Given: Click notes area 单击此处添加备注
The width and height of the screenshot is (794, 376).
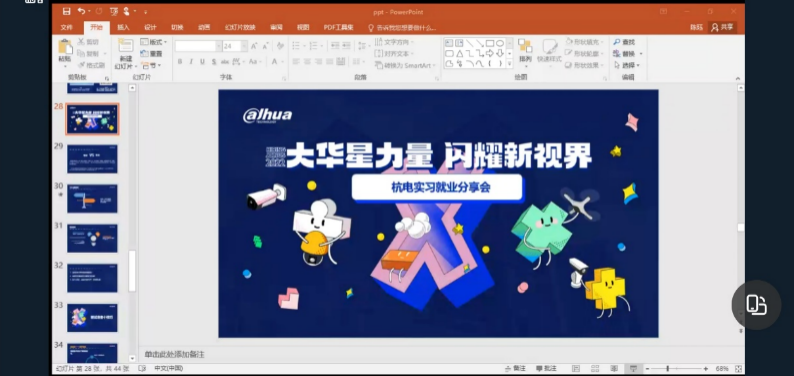Looking at the screenshot, I should 174,355.
